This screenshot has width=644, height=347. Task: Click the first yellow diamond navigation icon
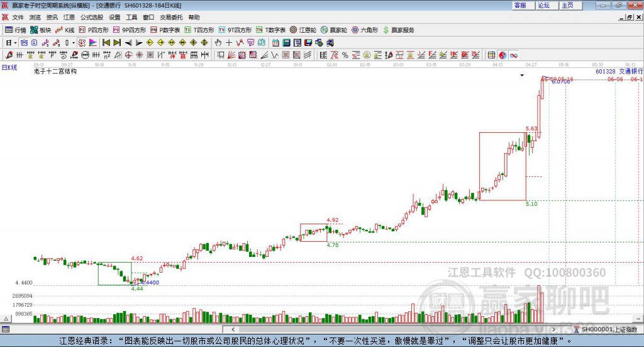150,43
